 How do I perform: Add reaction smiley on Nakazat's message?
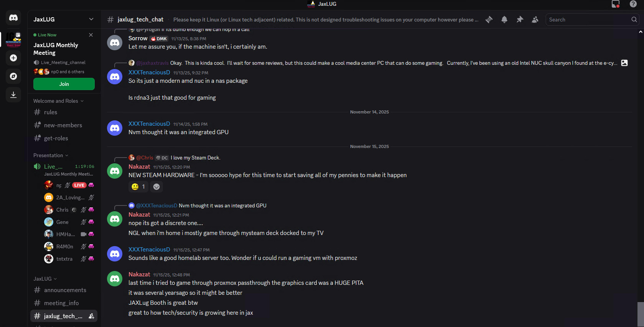[156, 187]
